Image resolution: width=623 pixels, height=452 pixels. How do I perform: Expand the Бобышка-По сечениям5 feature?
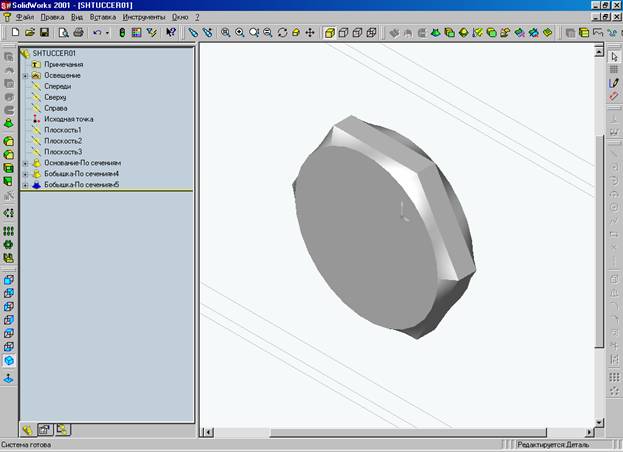[x=25, y=185]
